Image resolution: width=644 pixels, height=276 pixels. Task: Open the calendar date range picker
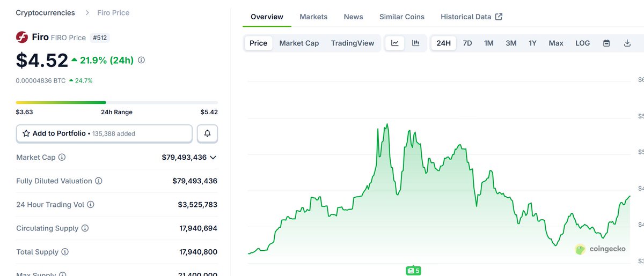pyautogui.click(x=606, y=43)
